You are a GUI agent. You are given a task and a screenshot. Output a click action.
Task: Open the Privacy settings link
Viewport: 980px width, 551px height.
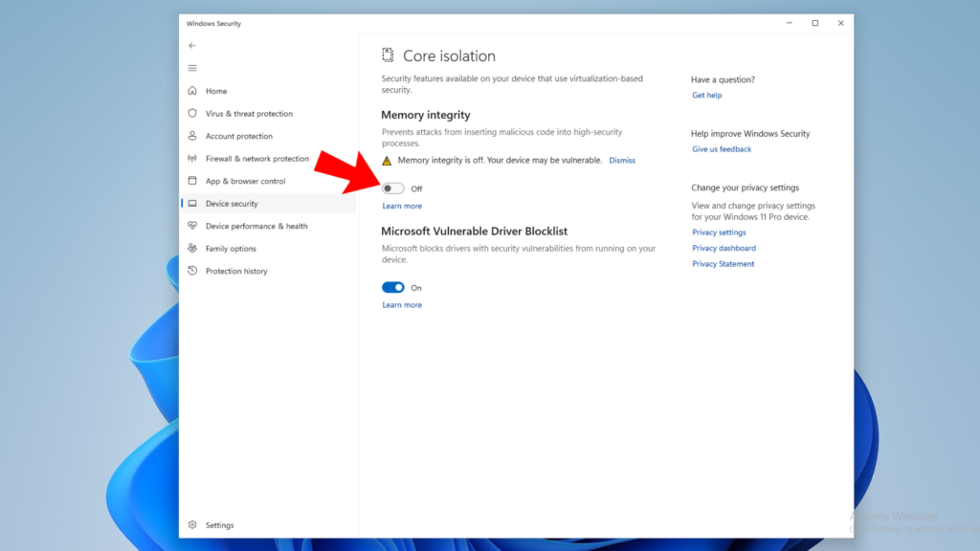coord(719,232)
